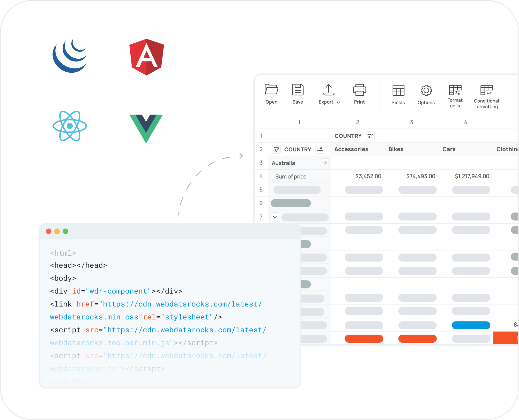This screenshot has height=420, width=519.
Task: Toggle filter icon beside row COUNTRY header
Action: click(276, 149)
